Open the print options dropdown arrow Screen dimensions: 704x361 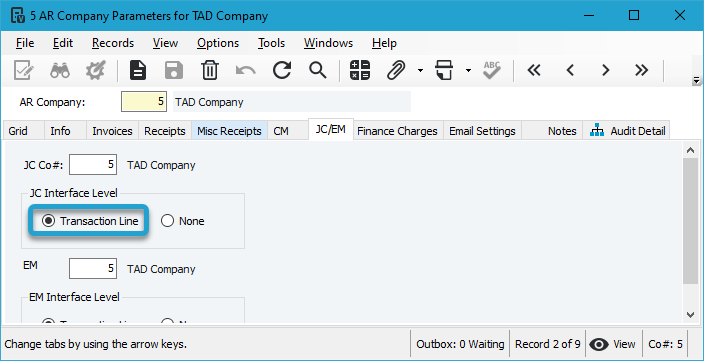click(x=468, y=70)
